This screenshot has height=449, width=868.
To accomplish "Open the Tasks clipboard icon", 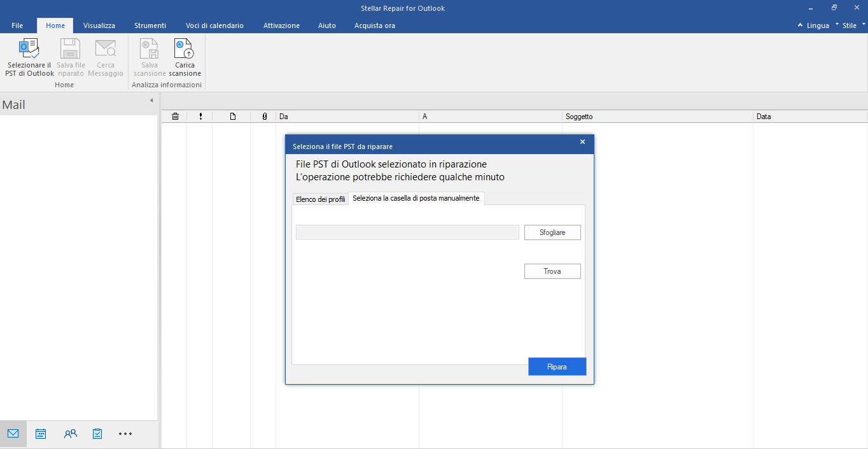I will tap(97, 434).
